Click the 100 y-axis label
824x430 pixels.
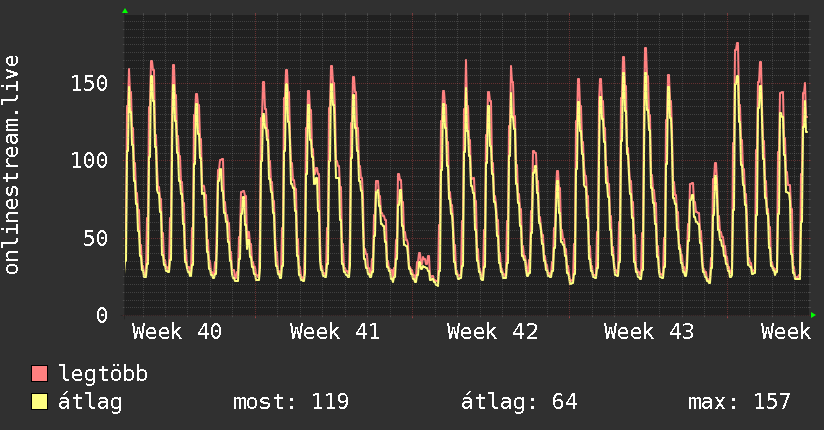(x=89, y=160)
